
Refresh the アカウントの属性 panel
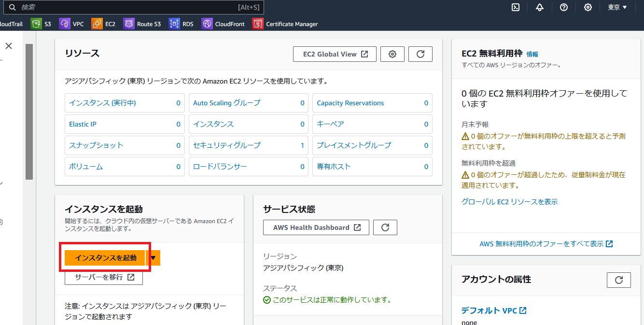tap(619, 280)
